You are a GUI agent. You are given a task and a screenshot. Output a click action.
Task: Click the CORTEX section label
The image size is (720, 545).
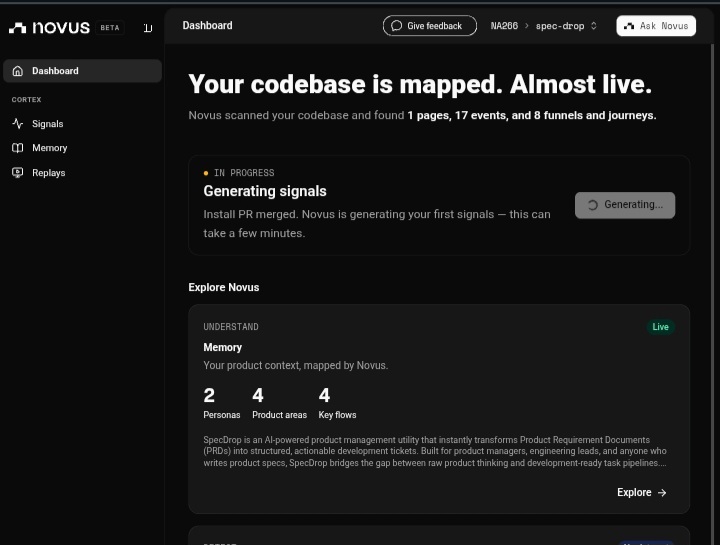pos(27,100)
